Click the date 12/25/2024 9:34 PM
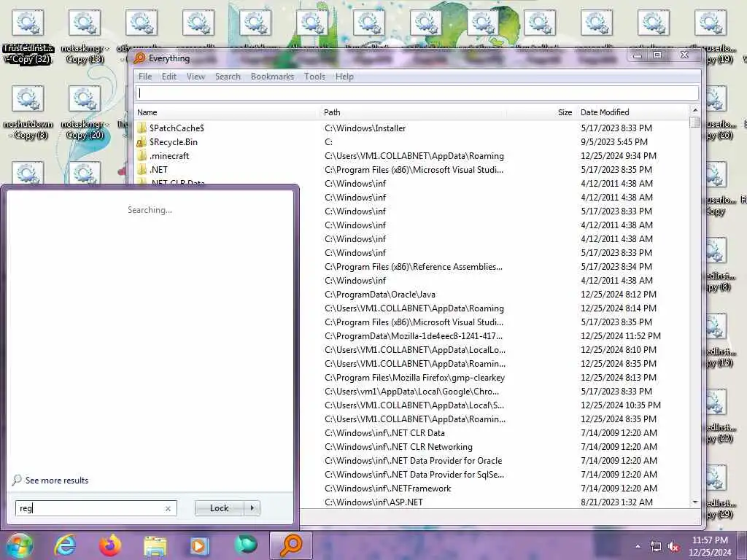The width and height of the screenshot is (747, 560). pyautogui.click(x=619, y=156)
